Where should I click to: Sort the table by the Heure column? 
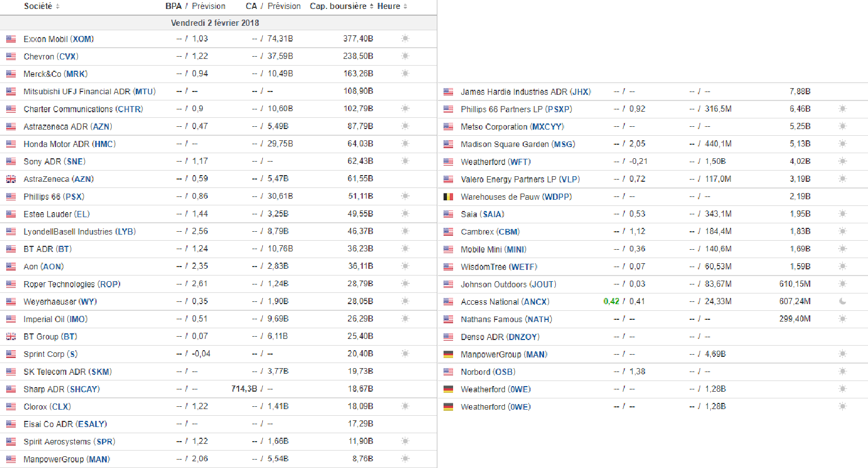(x=392, y=6)
